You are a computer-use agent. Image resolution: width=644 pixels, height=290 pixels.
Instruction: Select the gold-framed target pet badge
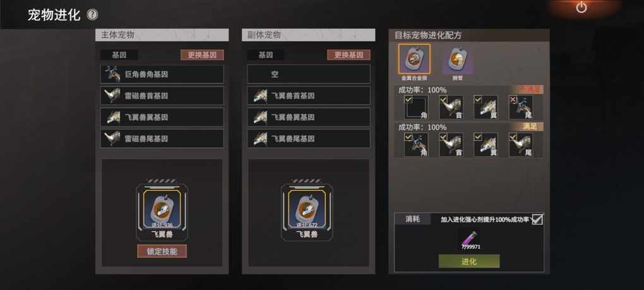coord(414,59)
